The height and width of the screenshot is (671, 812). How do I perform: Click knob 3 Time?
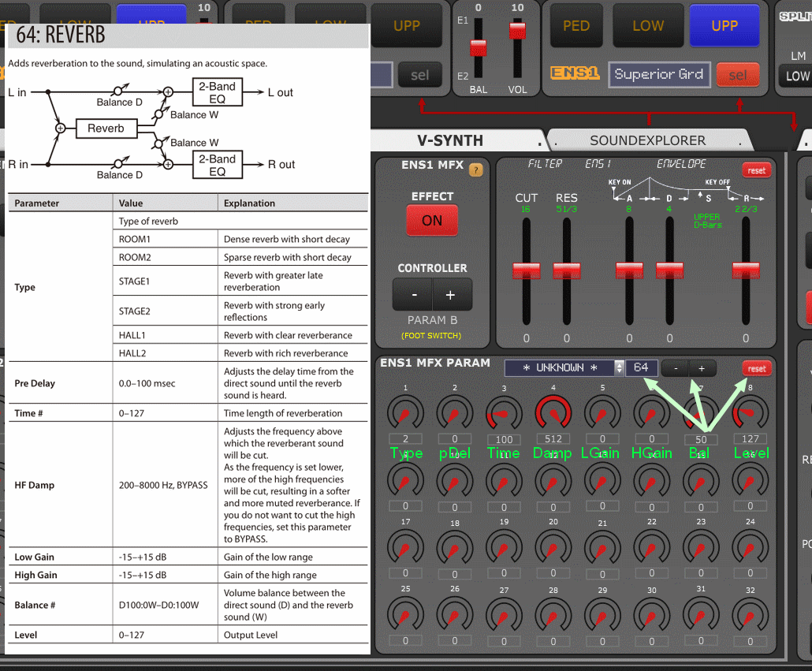pyautogui.click(x=504, y=414)
